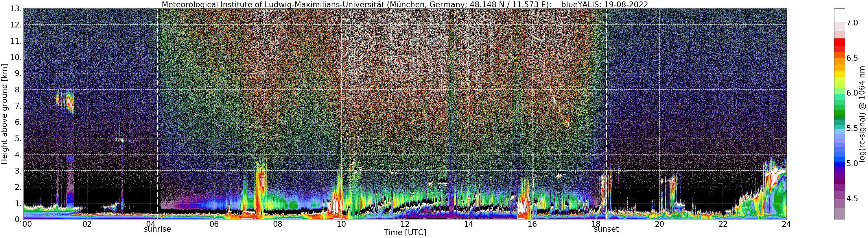Click the 'Time [UTC]' axis label
Image resolution: width=868 pixels, height=238 pixels.
point(405,233)
